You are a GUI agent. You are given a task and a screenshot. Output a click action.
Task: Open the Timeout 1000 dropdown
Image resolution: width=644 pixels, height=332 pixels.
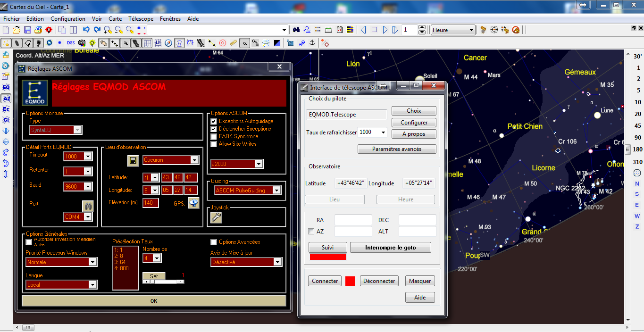click(x=88, y=157)
